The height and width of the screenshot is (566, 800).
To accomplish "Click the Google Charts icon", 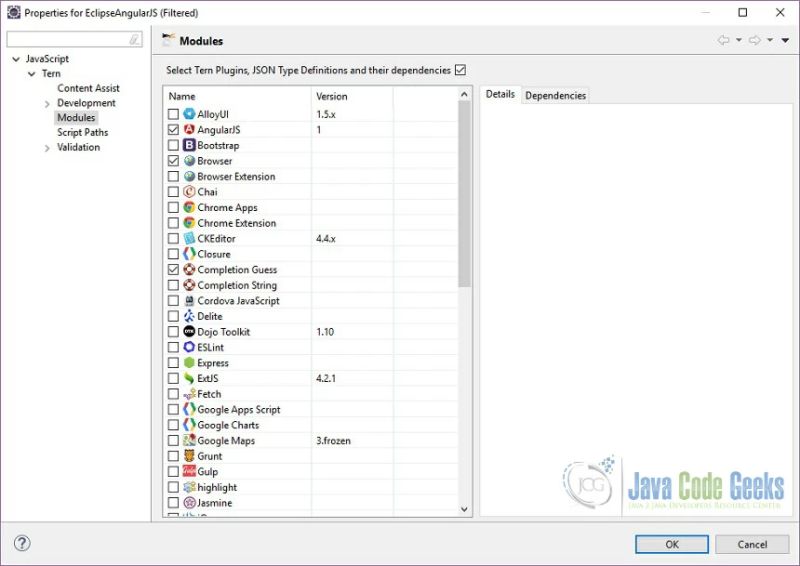I will (189, 425).
